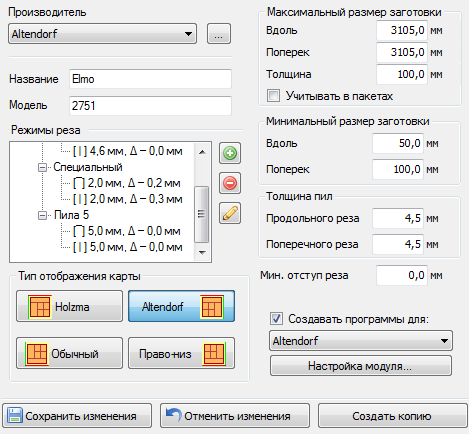Click the Продольного реза 4,5 field
Viewport: 469px width, 434px height.
tap(398, 218)
